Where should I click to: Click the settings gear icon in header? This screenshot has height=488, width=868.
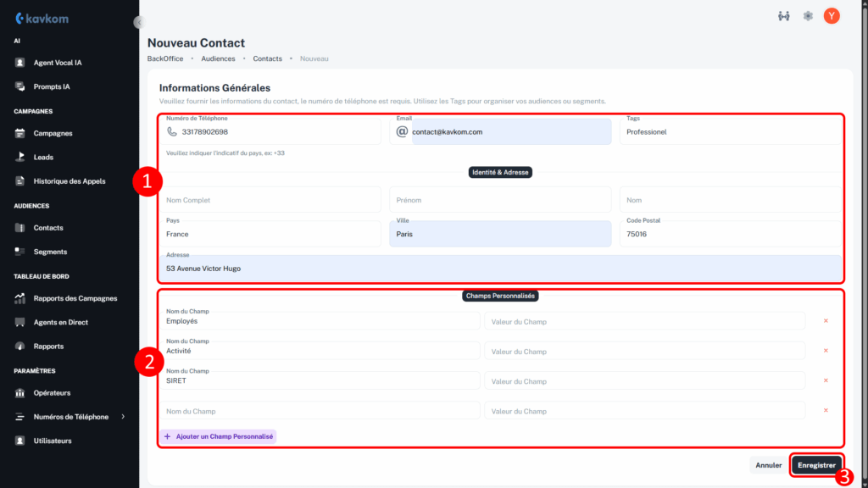808,16
